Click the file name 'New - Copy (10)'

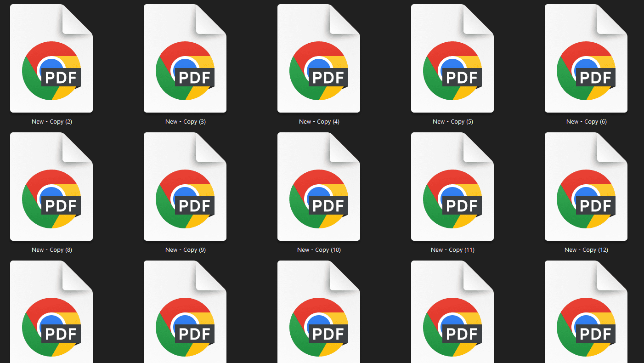tap(319, 250)
